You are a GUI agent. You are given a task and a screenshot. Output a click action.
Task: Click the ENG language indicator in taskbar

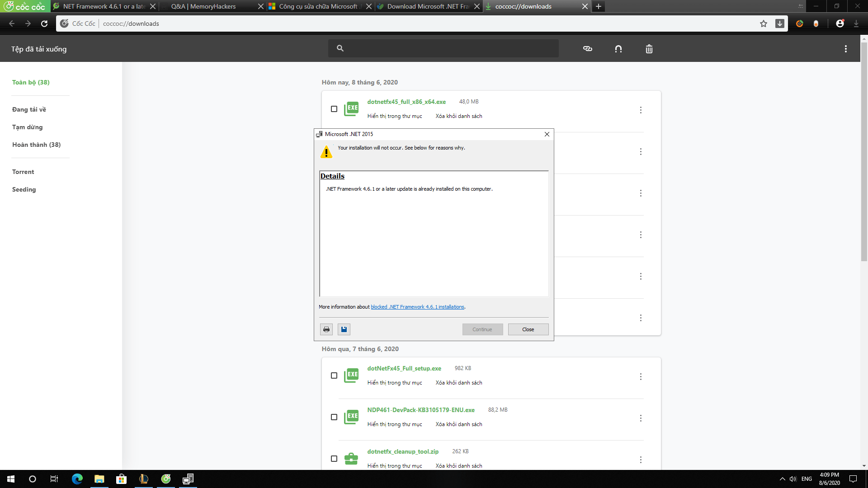[x=807, y=479]
